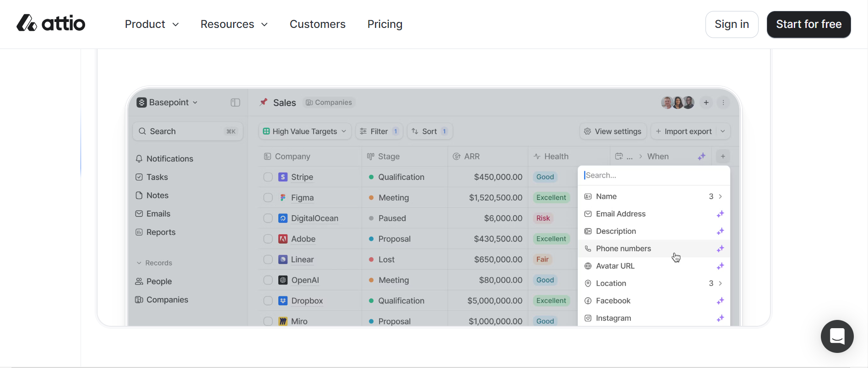Viewport: 868px width, 368px height.
Task: Click the pinned Sales pushpin icon
Action: pos(263,102)
